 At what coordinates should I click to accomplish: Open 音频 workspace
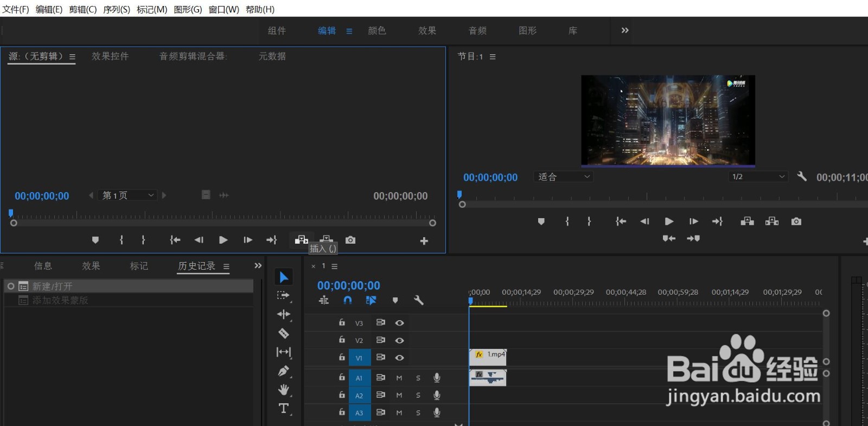(477, 31)
